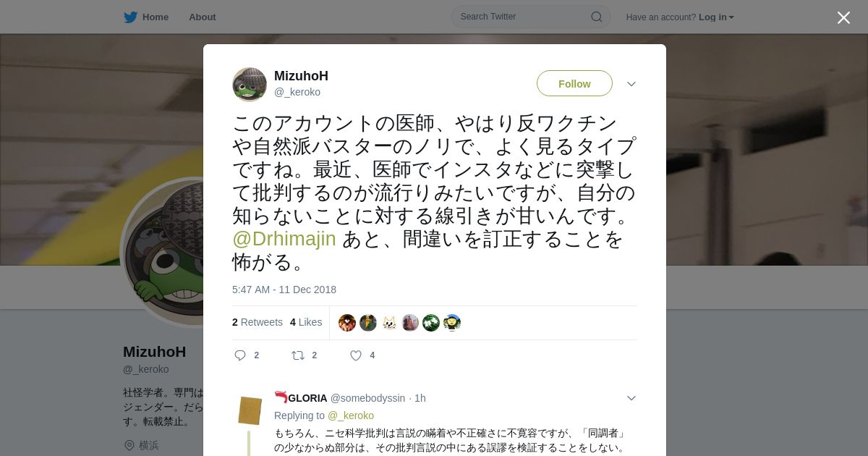Open the Log in dropdown
This screenshot has height=456, width=868.
(716, 17)
